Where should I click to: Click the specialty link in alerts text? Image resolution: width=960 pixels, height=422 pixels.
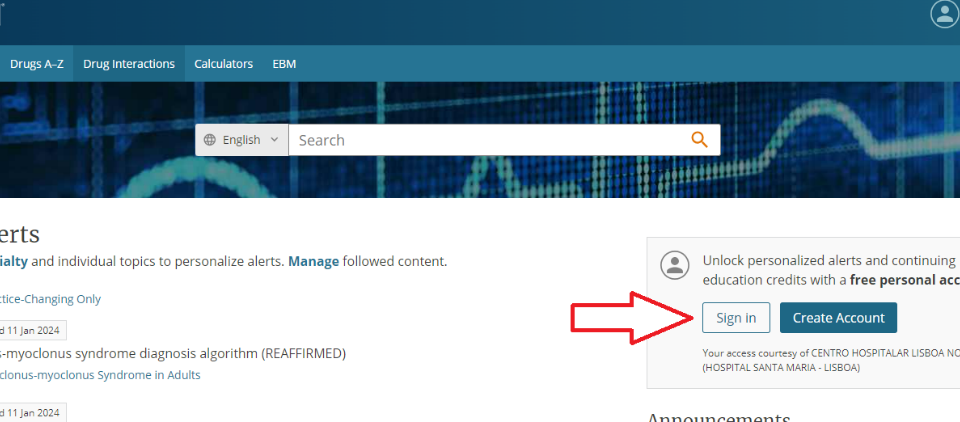[13, 262]
